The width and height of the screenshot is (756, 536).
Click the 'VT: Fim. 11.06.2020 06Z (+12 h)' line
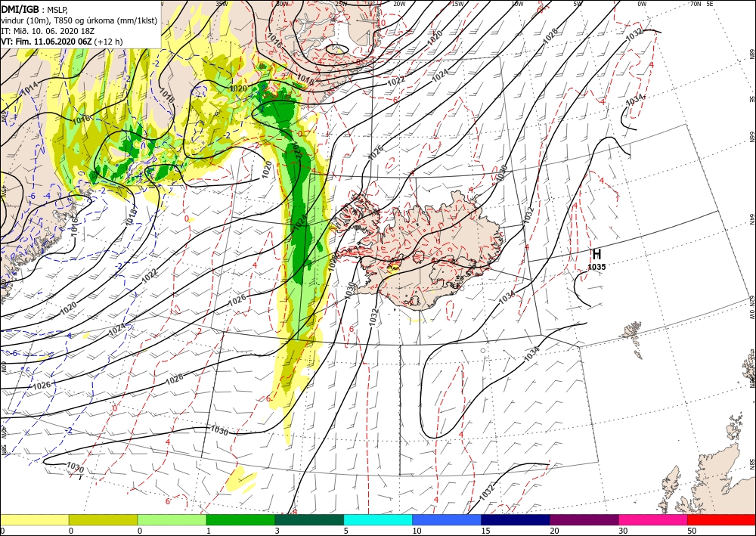(x=62, y=42)
